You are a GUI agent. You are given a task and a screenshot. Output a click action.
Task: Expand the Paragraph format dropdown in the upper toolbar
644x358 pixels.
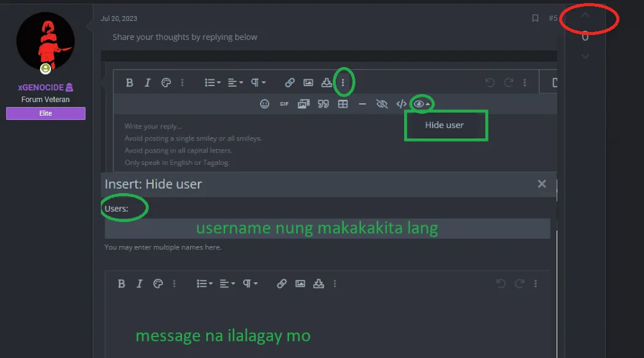pyautogui.click(x=258, y=82)
